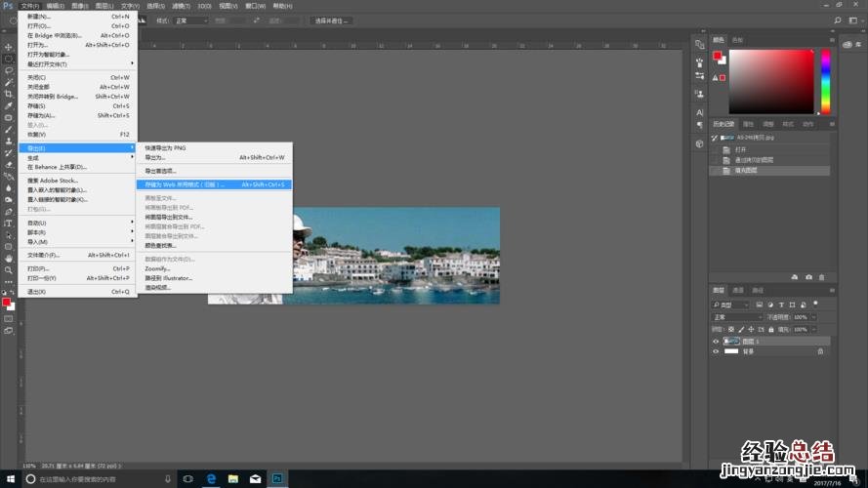This screenshot has height=488, width=868.
Task: Toggle visibility of the 背景 layer
Action: point(716,351)
